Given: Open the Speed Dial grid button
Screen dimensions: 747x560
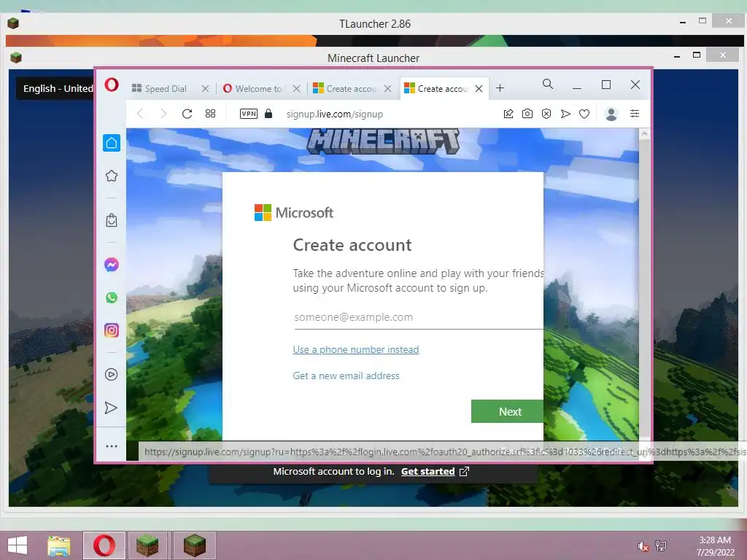Looking at the screenshot, I should [210, 114].
